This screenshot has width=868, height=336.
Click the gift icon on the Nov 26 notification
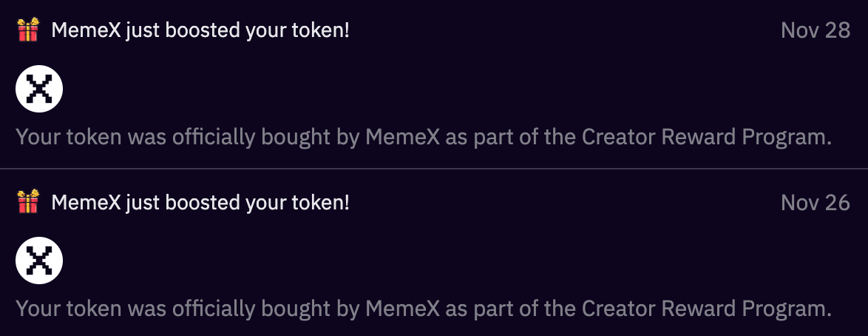28,202
